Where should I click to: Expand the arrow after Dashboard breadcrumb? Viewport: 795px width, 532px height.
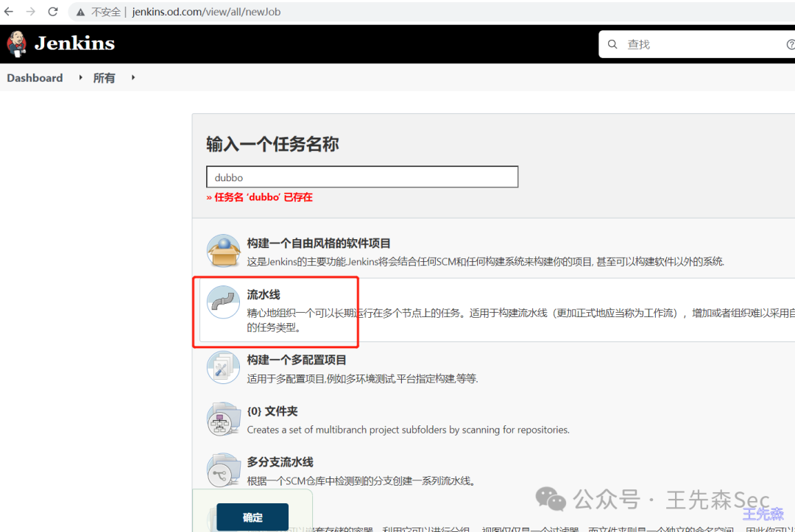80,77
